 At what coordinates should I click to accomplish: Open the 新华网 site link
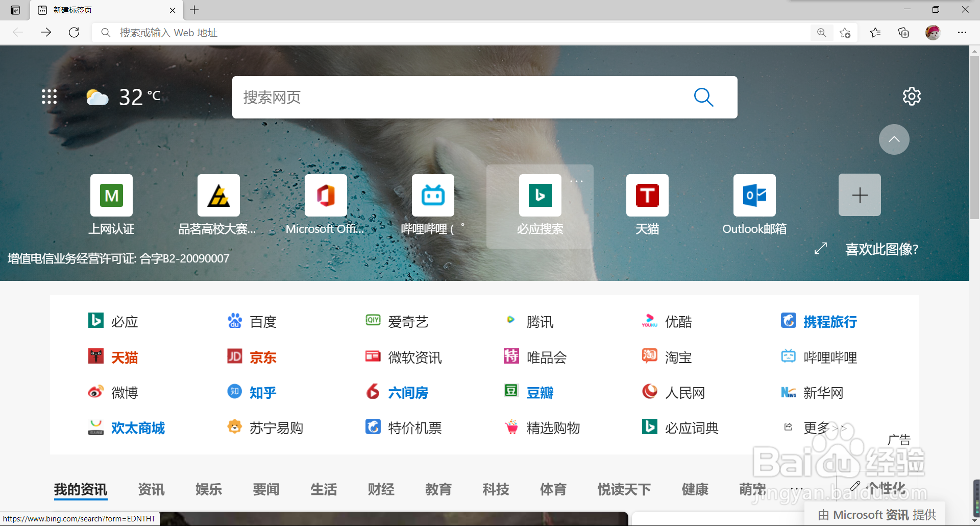[813, 392]
